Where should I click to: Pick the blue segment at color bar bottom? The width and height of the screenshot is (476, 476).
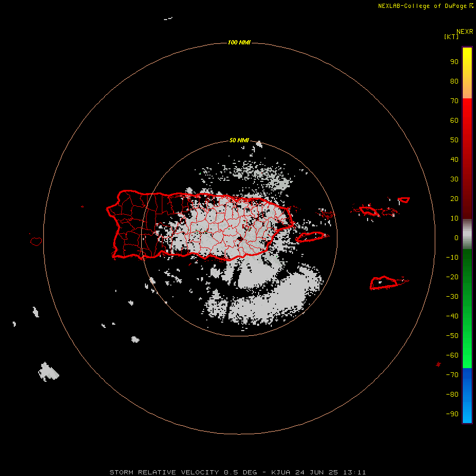pos(467,396)
